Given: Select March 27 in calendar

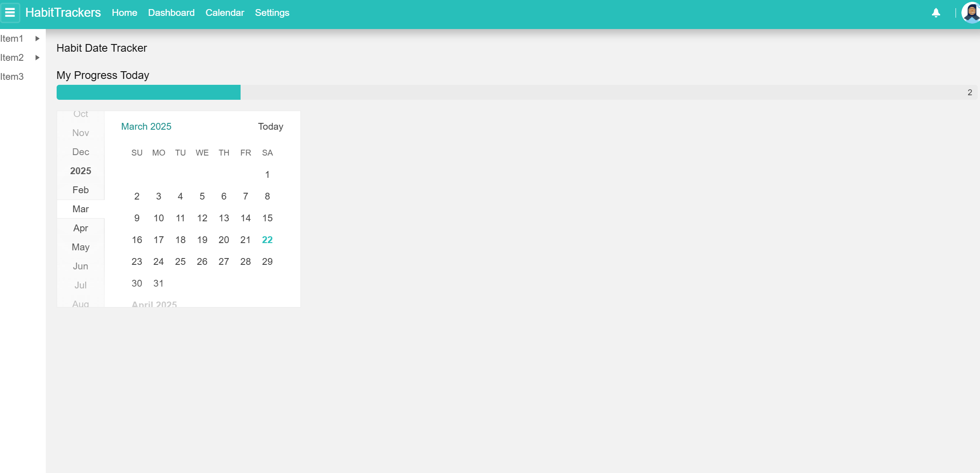Looking at the screenshot, I should 224,262.
